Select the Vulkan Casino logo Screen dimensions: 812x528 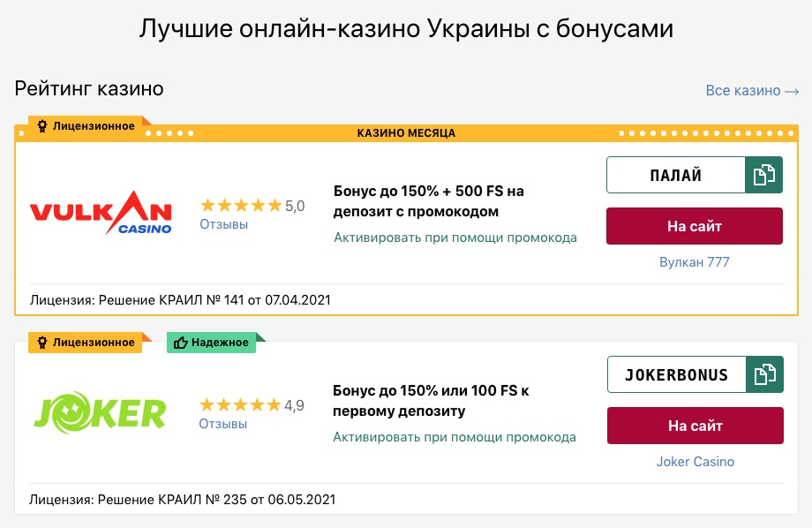point(100,214)
